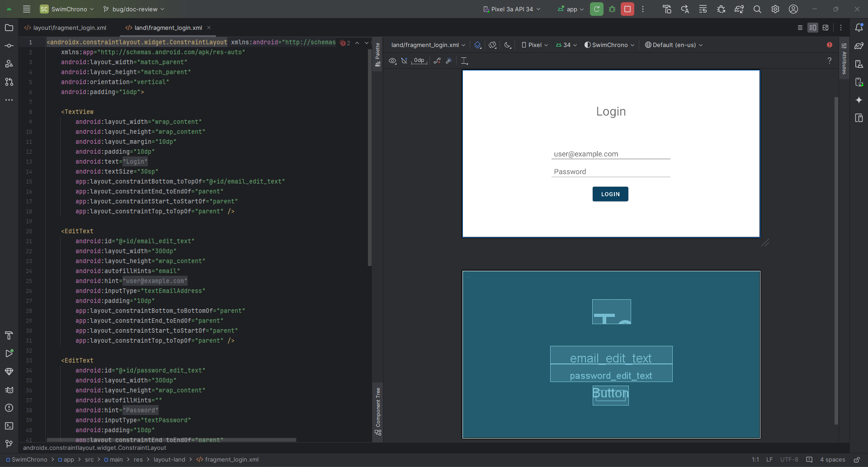Image resolution: width=868 pixels, height=467 pixels.
Task: Open IDE settings gear
Action: (775, 9)
